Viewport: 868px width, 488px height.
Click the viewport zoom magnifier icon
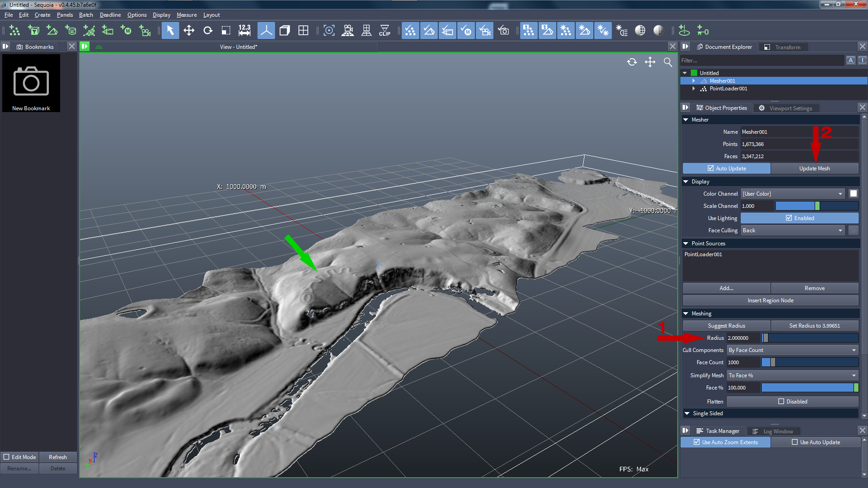[x=668, y=62]
